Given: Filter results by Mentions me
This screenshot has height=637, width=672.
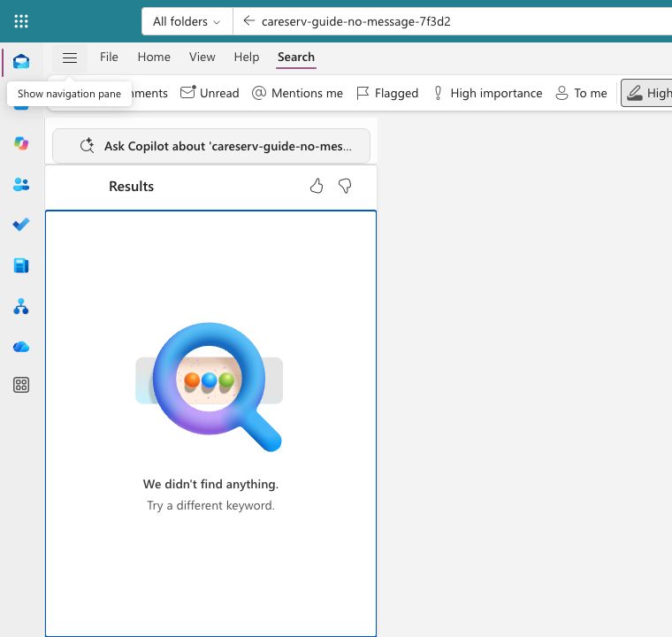Looking at the screenshot, I should (x=297, y=93).
